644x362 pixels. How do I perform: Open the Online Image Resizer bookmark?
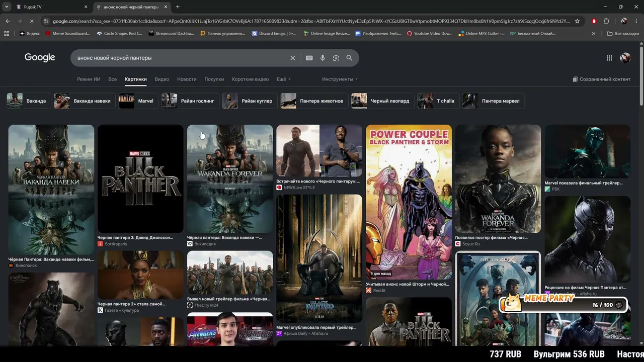coord(327,34)
